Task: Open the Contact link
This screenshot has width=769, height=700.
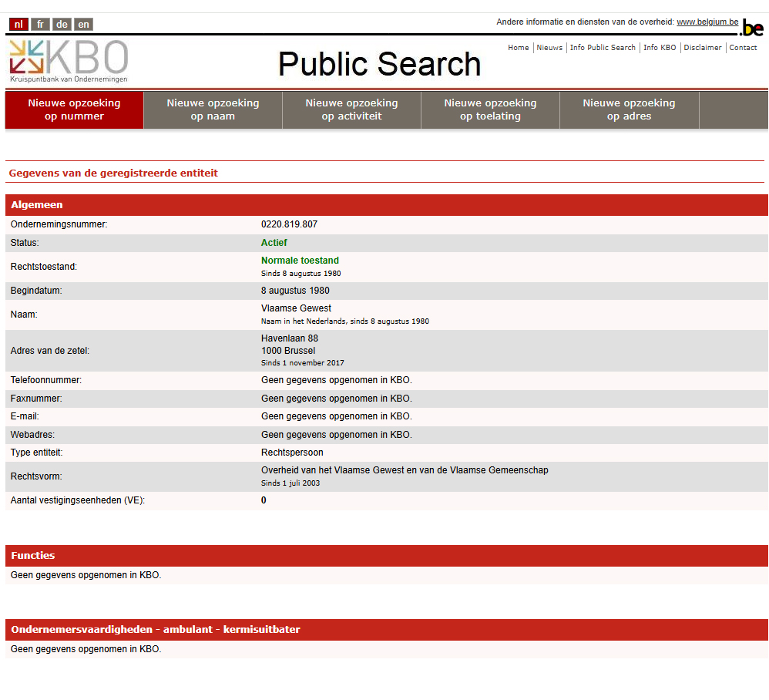Action: (x=743, y=48)
